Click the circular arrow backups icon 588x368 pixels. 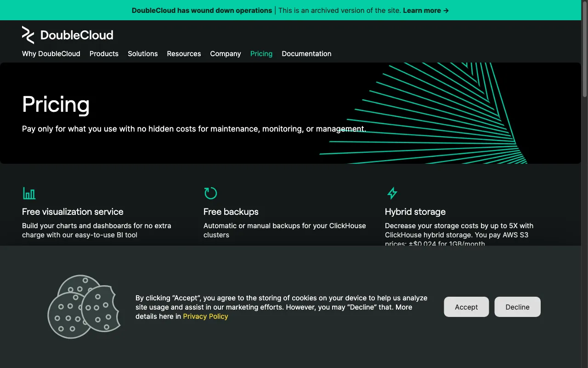(x=210, y=193)
